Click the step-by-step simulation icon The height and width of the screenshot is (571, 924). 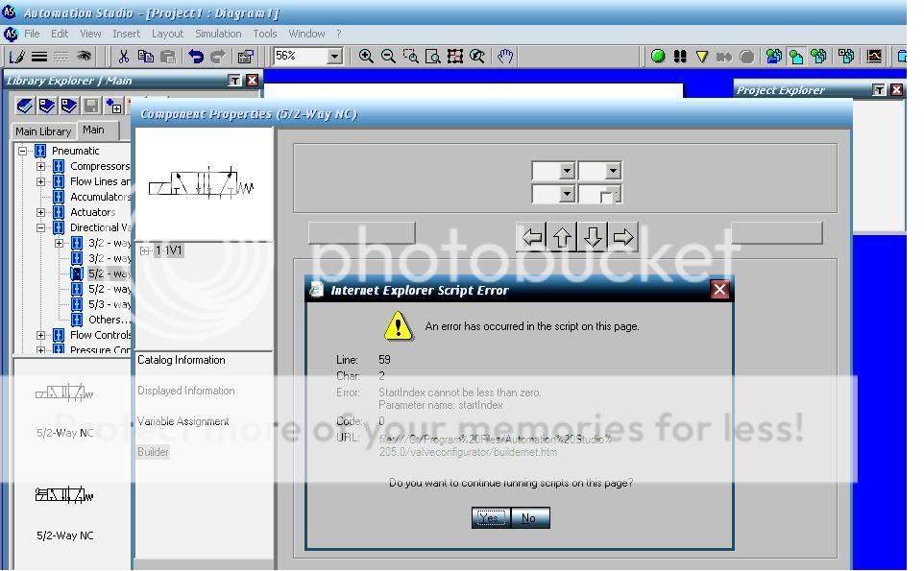tap(724, 57)
